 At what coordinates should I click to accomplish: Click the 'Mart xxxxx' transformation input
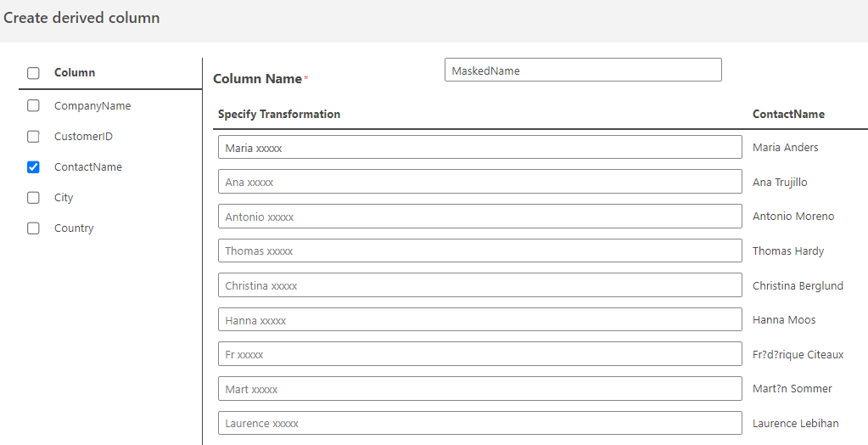coord(479,389)
